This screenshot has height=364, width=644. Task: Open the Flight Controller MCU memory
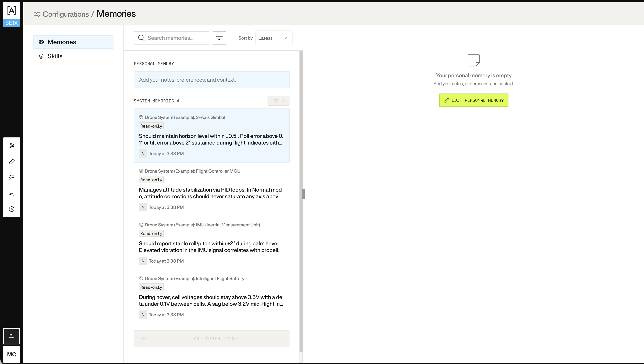click(x=211, y=189)
